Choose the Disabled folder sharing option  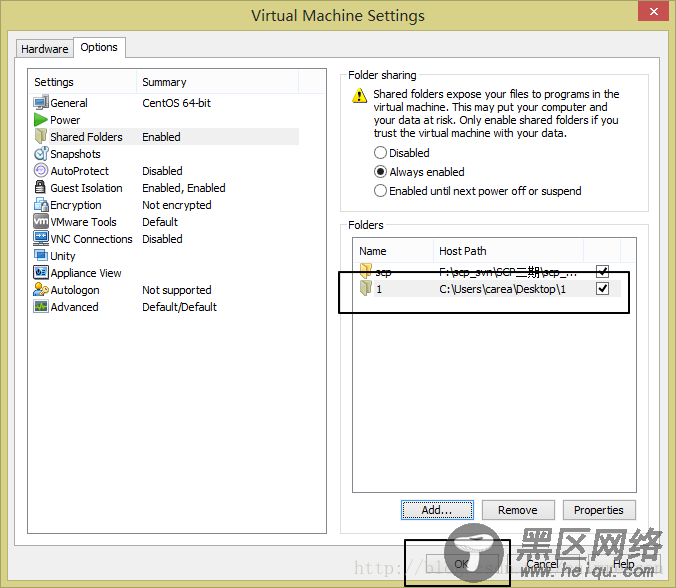coord(402,153)
